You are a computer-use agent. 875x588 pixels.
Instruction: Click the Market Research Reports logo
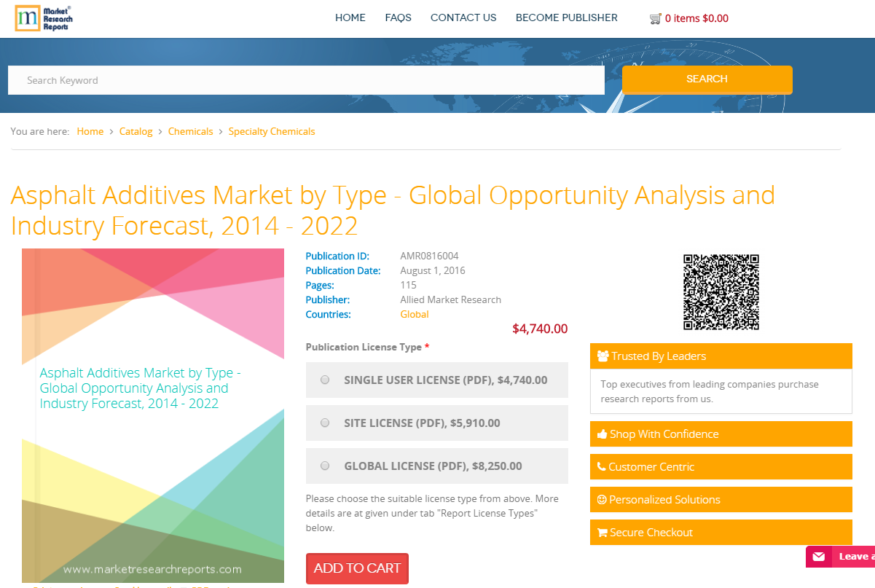[x=43, y=18]
